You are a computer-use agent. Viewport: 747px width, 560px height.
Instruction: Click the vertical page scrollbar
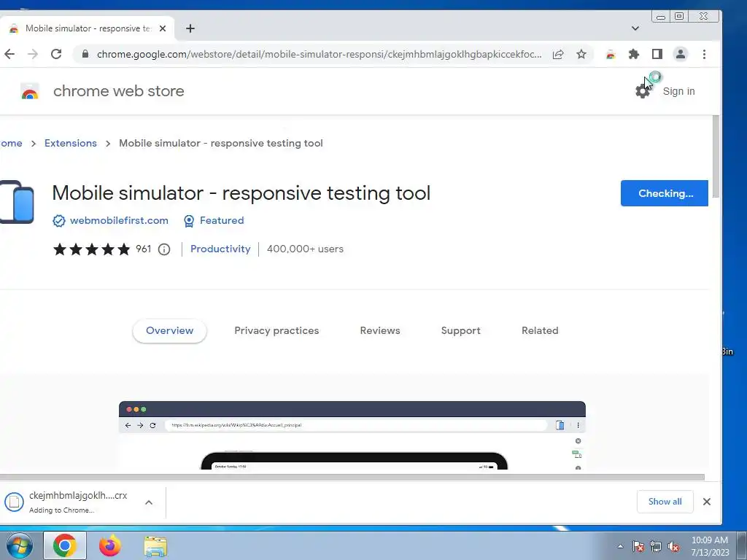(716, 157)
